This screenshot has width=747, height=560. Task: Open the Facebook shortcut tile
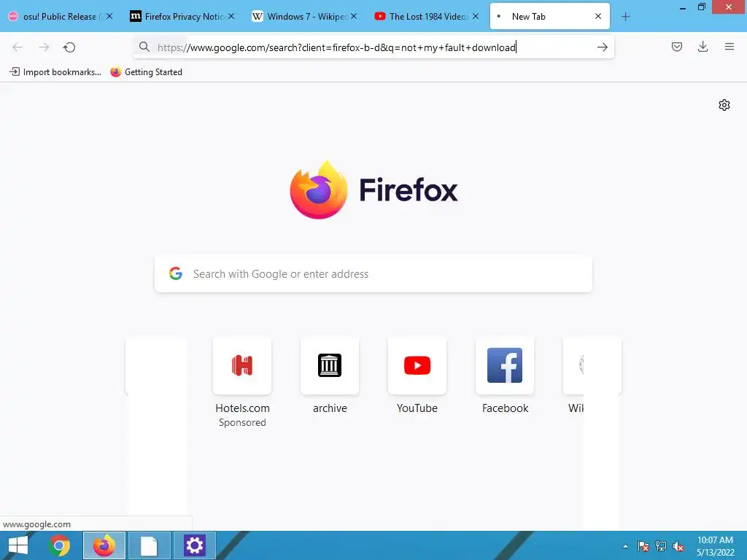pos(505,366)
